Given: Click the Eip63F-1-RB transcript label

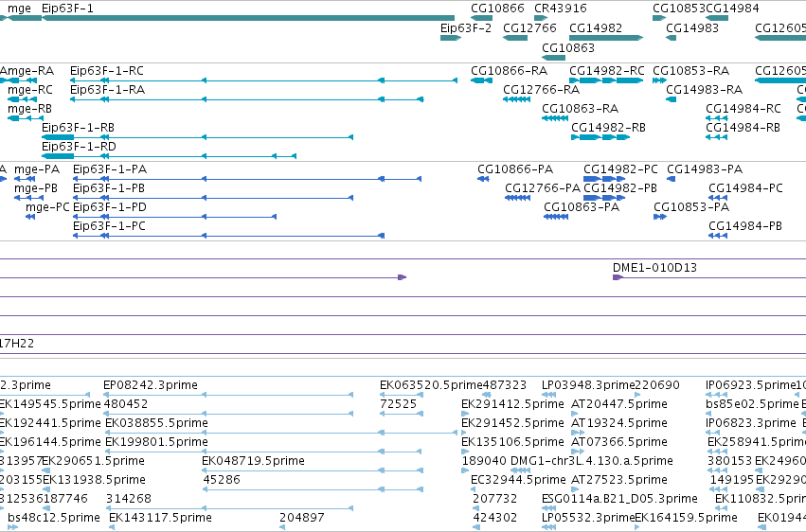Looking at the screenshot, I should point(78,128).
